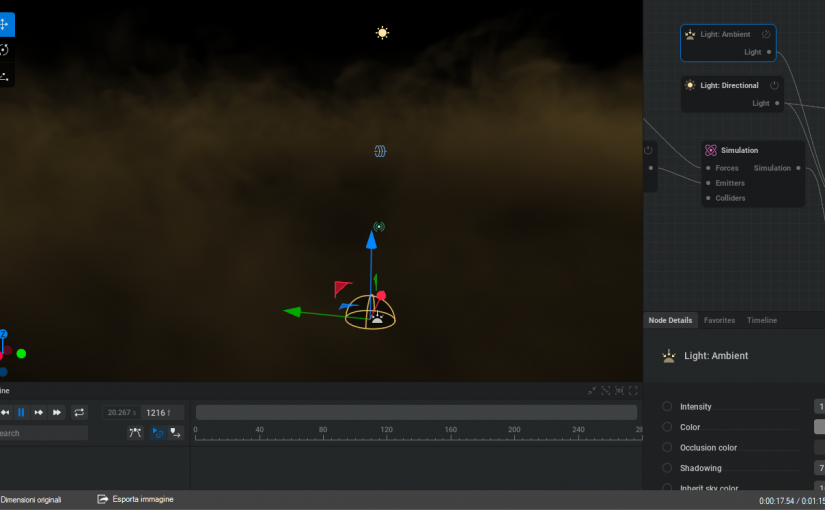
Task: Select the Move transform tool
Action: (4, 24)
